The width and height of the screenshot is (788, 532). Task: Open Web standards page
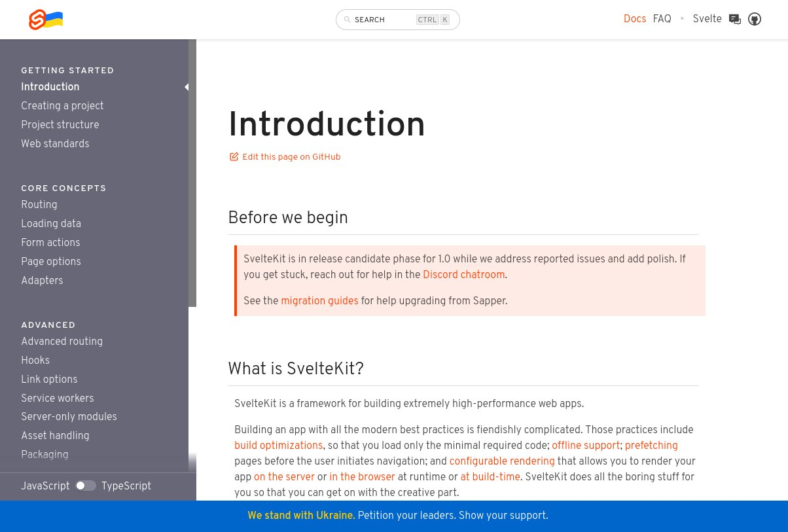[x=55, y=144]
